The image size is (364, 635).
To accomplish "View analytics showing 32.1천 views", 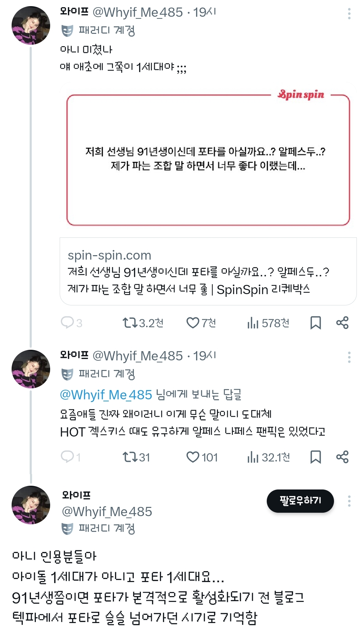I will pyautogui.click(x=253, y=457).
